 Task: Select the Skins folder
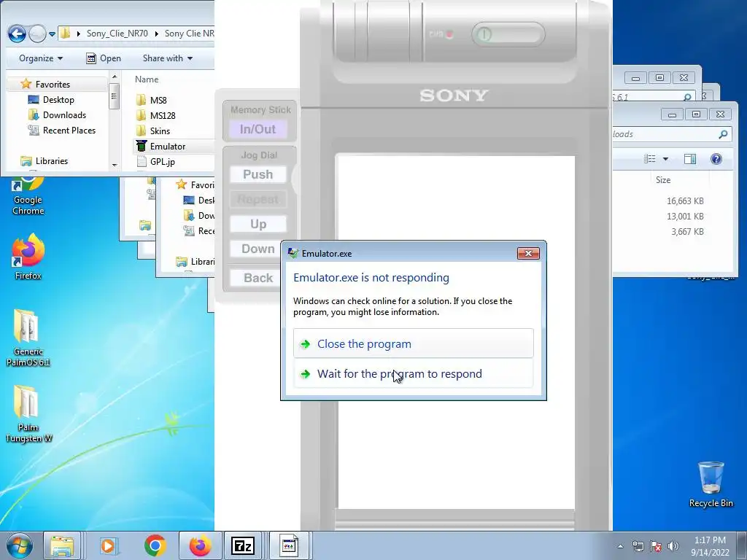pos(160,131)
